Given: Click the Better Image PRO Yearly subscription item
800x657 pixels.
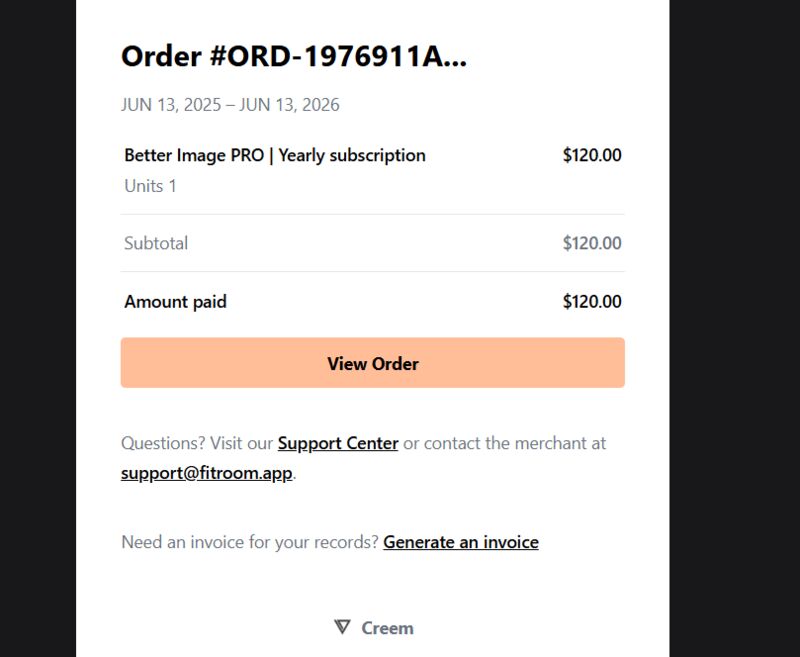Looking at the screenshot, I should pyautogui.click(x=275, y=155).
